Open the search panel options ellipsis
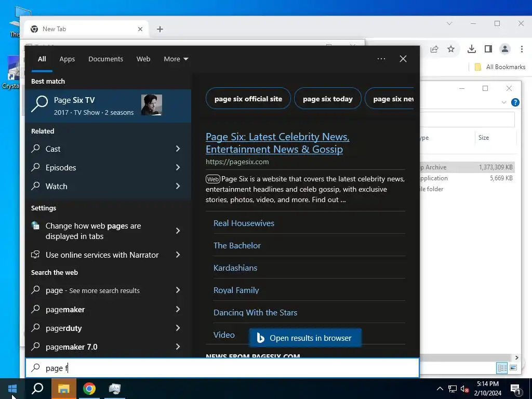This screenshot has height=399, width=532. point(381,59)
